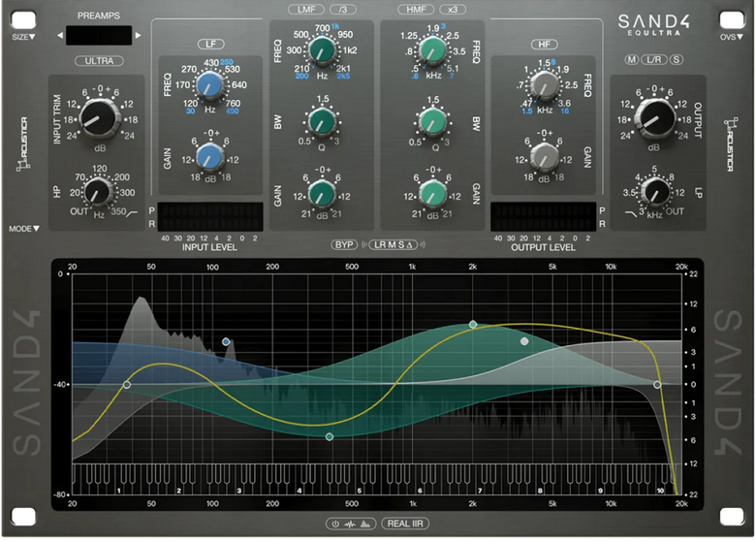This screenshot has width=756, height=541.
Task: Click the Acustica logo on right side
Action: pos(731,144)
